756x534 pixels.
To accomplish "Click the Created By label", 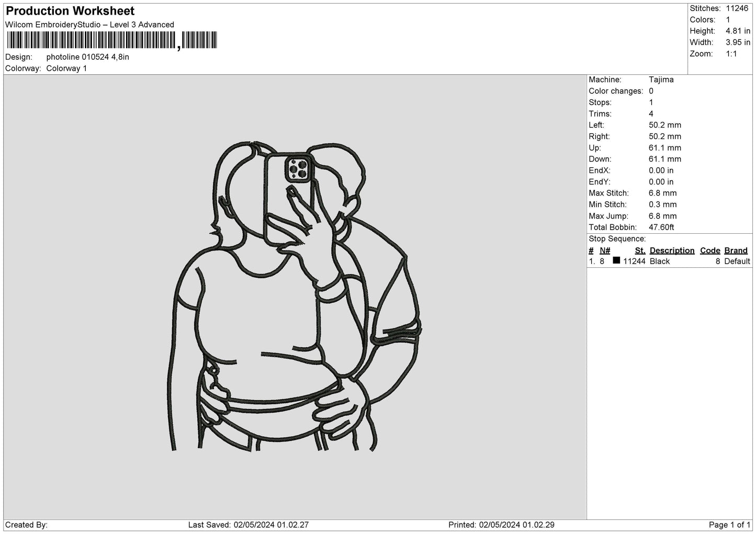I will pos(26,525).
